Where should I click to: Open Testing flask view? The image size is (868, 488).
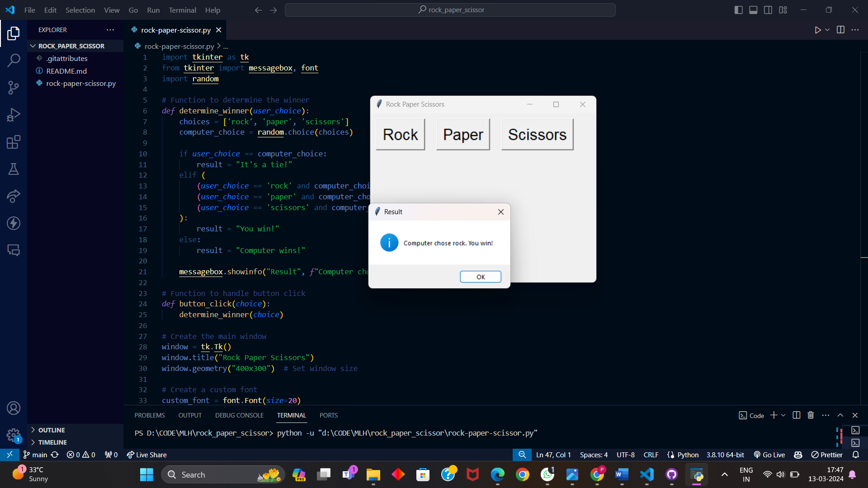click(x=14, y=169)
